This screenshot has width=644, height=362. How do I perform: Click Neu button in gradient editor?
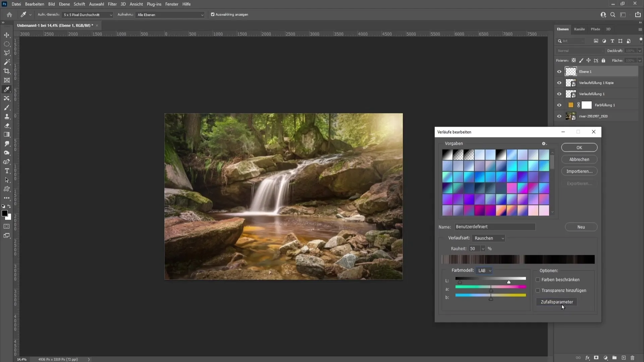point(582,227)
